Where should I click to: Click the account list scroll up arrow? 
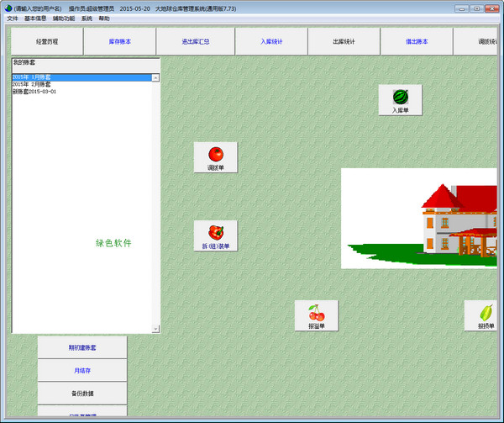point(155,78)
